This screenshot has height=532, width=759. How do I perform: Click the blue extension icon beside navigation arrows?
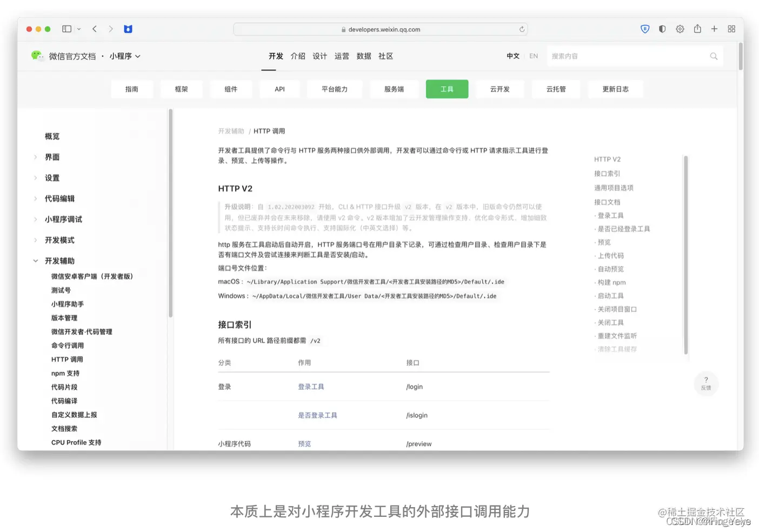(x=128, y=29)
